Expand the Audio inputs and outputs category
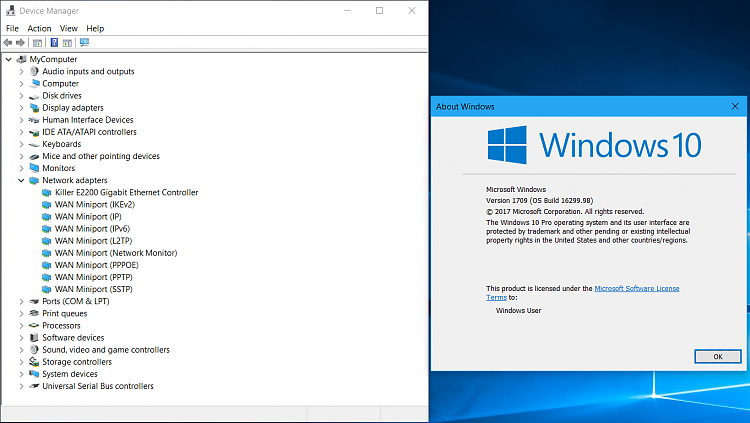 tap(21, 71)
